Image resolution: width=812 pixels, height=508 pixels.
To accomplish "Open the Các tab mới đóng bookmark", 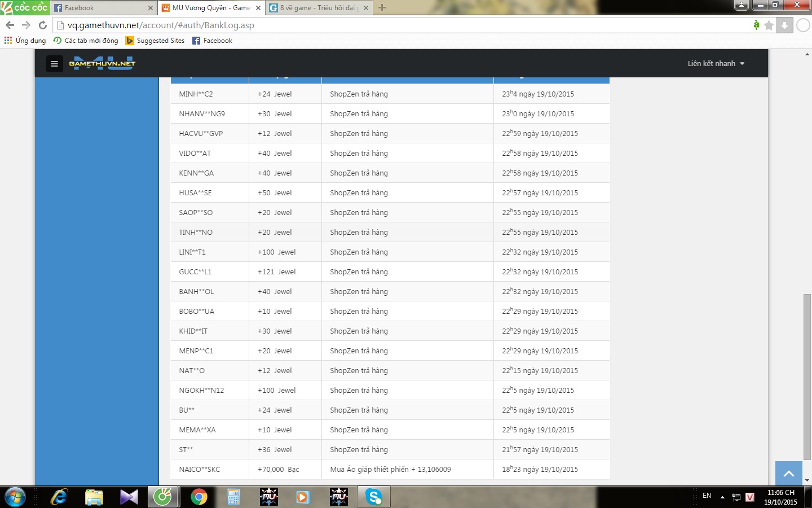I will 86,41.
